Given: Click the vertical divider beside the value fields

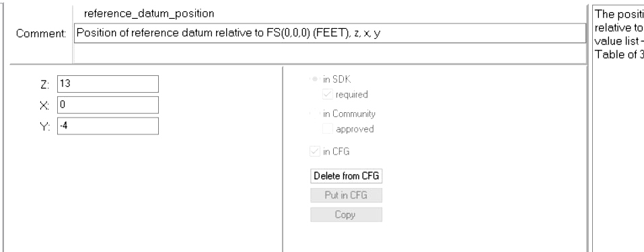Looking at the screenshot, I should pos(283,159).
